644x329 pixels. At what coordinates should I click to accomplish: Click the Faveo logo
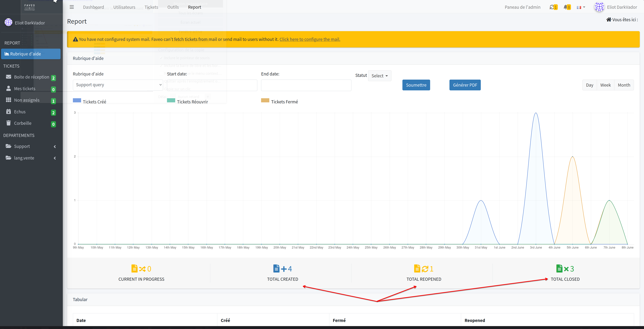pos(30,7)
